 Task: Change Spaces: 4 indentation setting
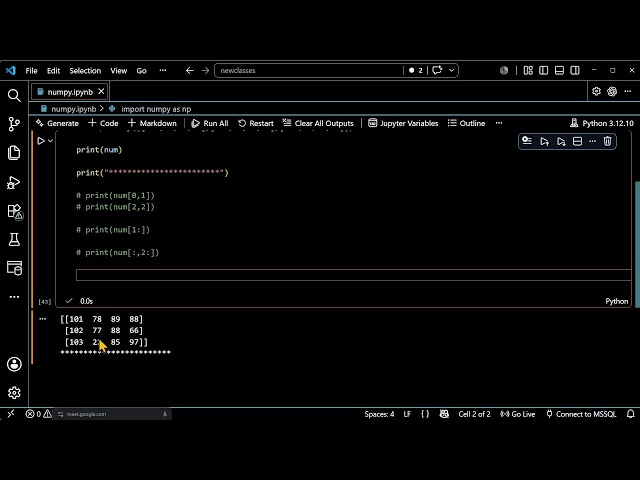point(379,414)
